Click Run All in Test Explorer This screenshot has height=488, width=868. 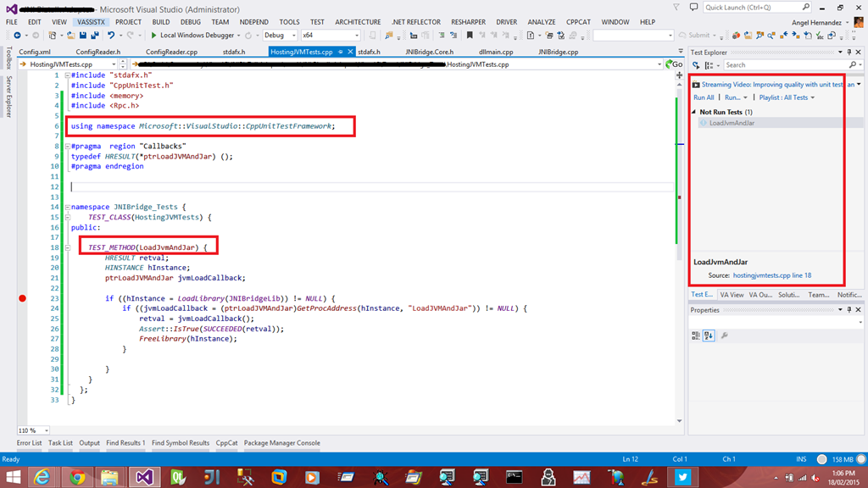[x=704, y=97]
